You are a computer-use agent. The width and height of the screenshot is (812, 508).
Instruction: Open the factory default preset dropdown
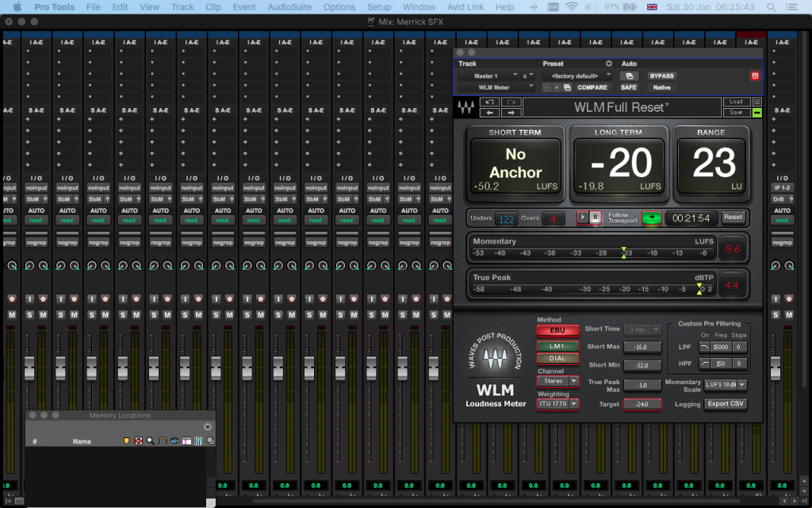577,75
